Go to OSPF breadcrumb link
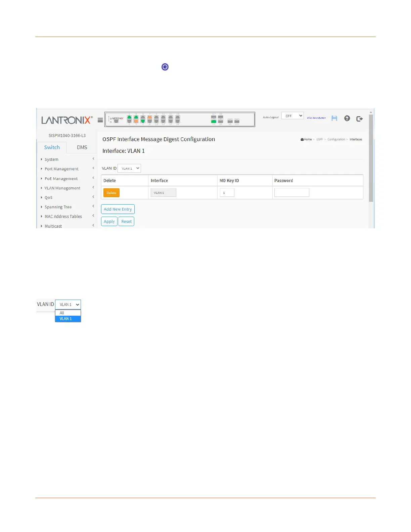Image resolution: width=411 pixels, height=532 pixels. point(319,139)
